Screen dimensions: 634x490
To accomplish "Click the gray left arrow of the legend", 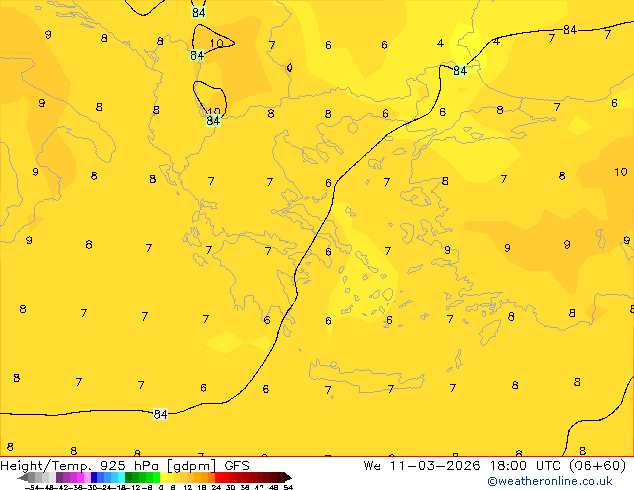I will 23,478.
